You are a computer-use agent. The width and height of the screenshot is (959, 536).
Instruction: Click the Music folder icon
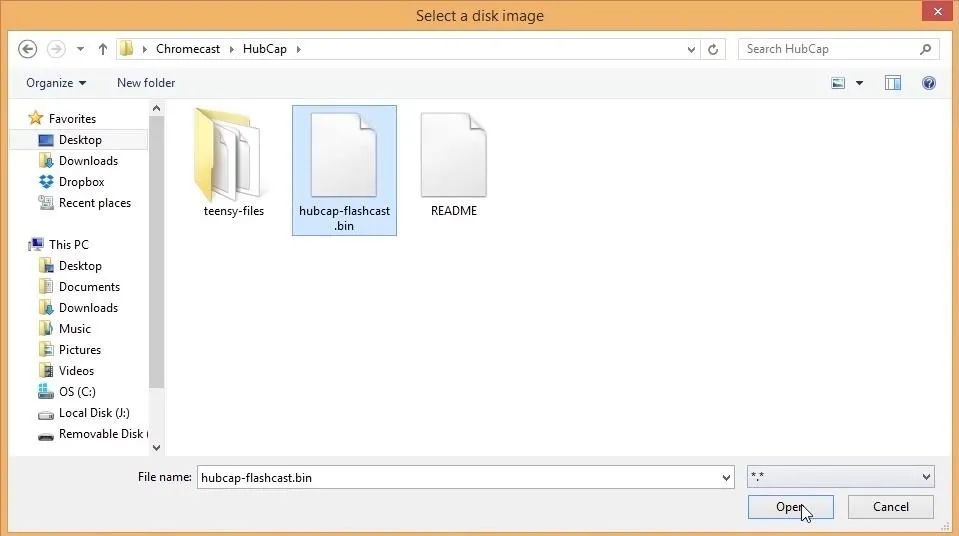[46, 329]
